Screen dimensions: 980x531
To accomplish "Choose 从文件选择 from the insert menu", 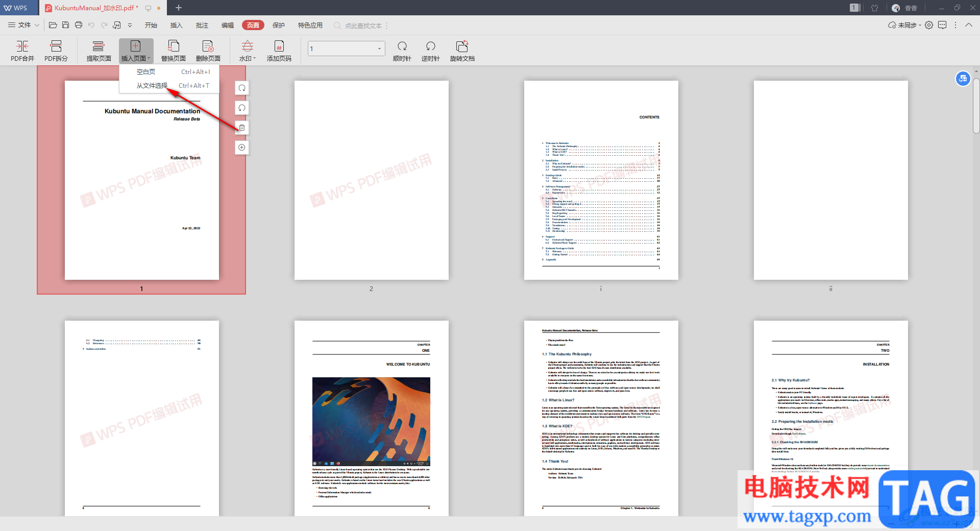I will click(169, 86).
